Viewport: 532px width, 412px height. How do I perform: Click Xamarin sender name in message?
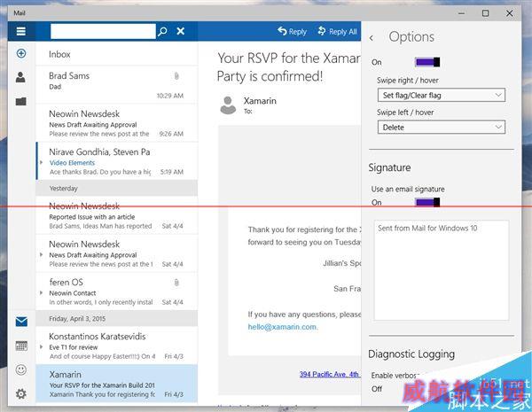pyautogui.click(x=260, y=101)
